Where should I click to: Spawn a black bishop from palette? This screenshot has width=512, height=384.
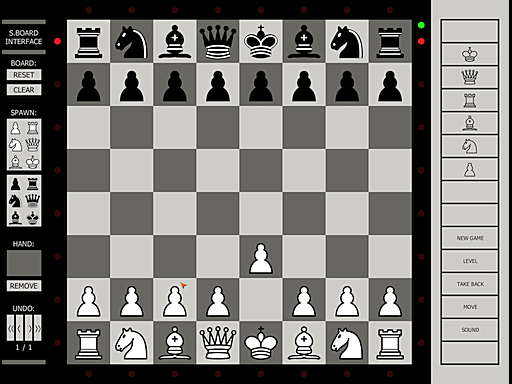(15, 218)
